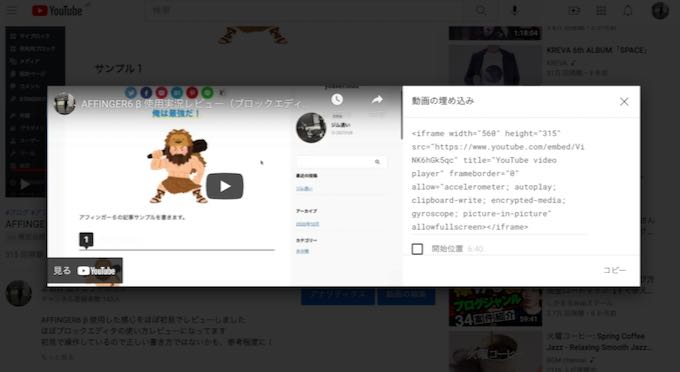Image resolution: width=680 pixels, height=372 pixels.
Task: Click the search magnifier button
Action: [481, 10]
